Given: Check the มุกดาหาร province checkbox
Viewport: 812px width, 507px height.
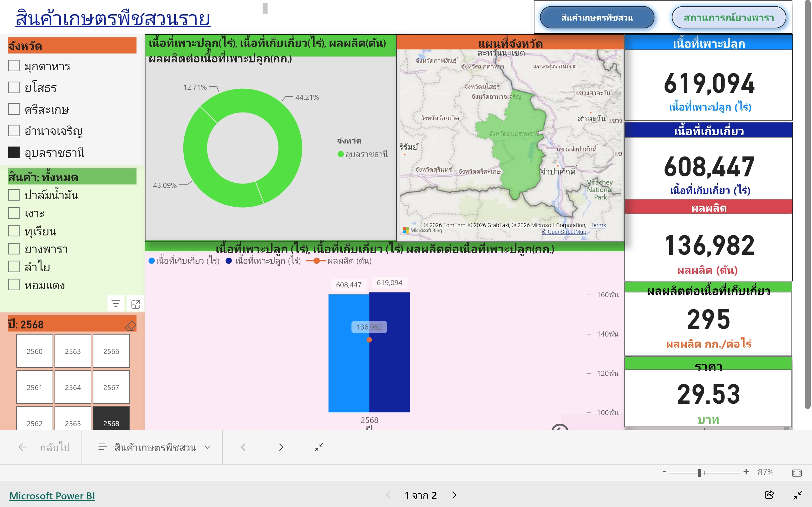Looking at the screenshot, I should tap(14, 66).
